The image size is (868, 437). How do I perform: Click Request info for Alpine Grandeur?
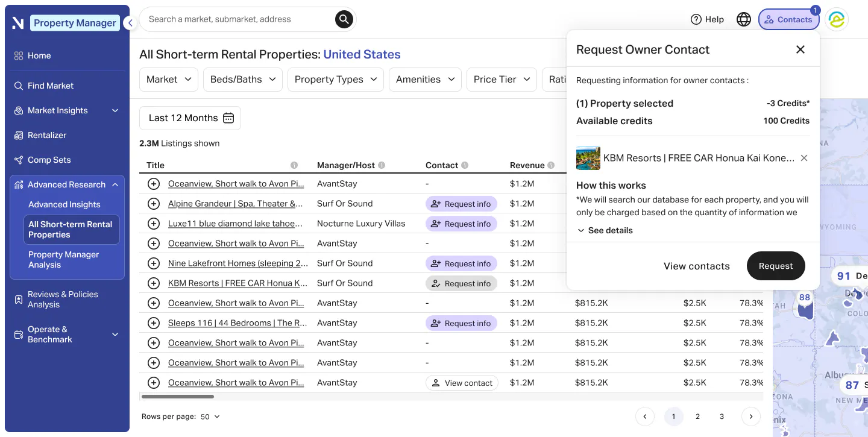click(x=461, y=204)
